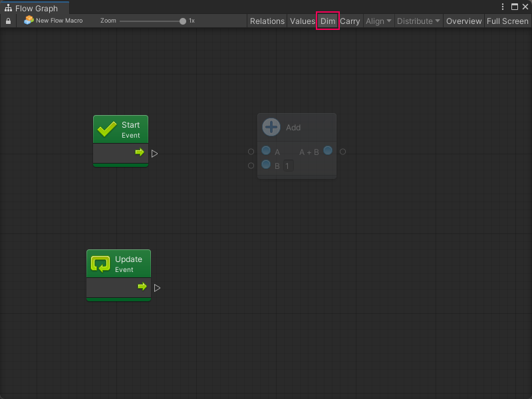Click the Start node's green arrow output port
532x399 pixels.
(140, 152)
